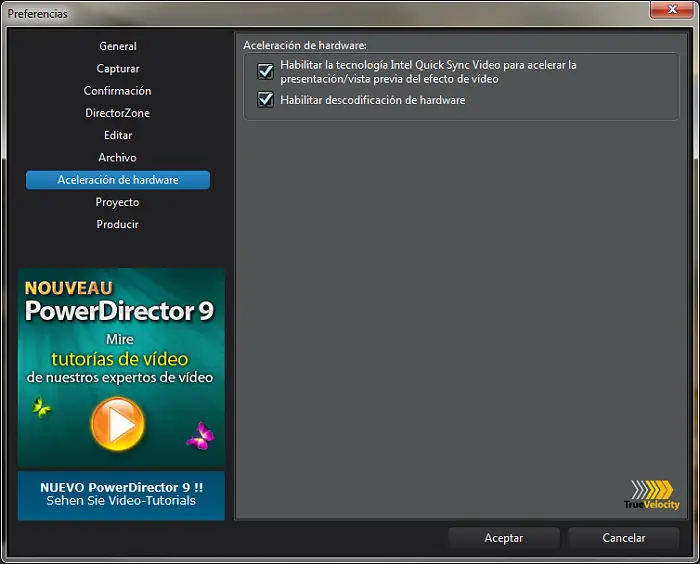
Task: Click the green butterfly in the banner
Action: [42, 407]
